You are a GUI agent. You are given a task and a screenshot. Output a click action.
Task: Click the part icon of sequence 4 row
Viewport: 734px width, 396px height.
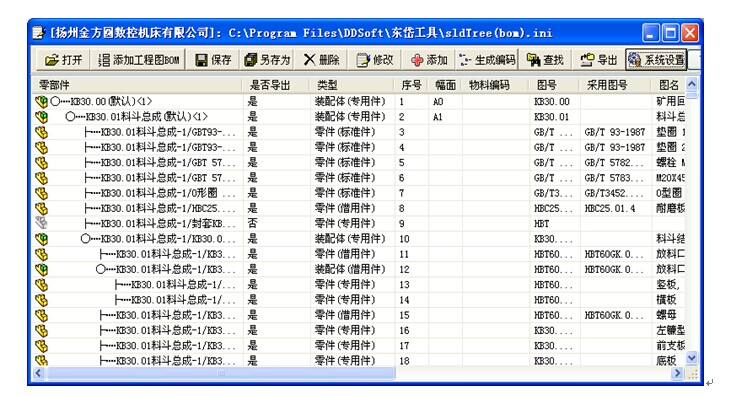point(41,147)
